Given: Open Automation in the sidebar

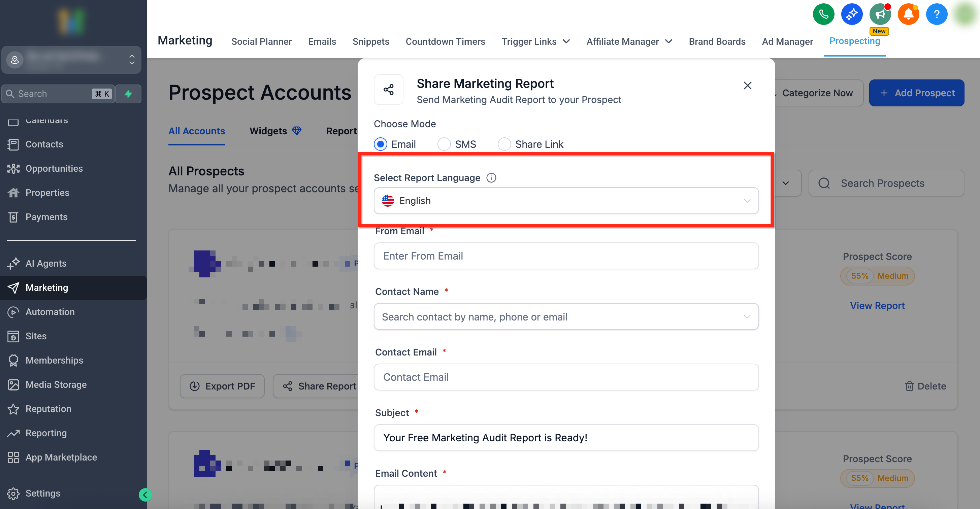Looking at the screenshot, I should pos(50,312).
